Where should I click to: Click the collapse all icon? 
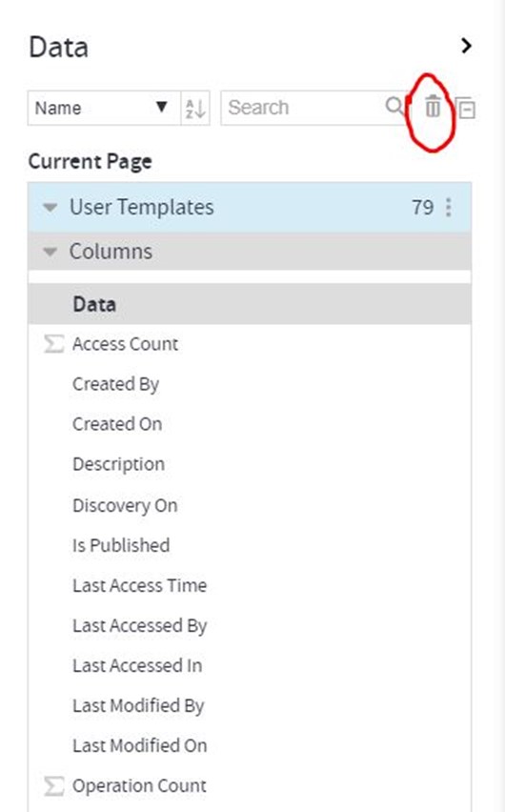click(466, 108)
